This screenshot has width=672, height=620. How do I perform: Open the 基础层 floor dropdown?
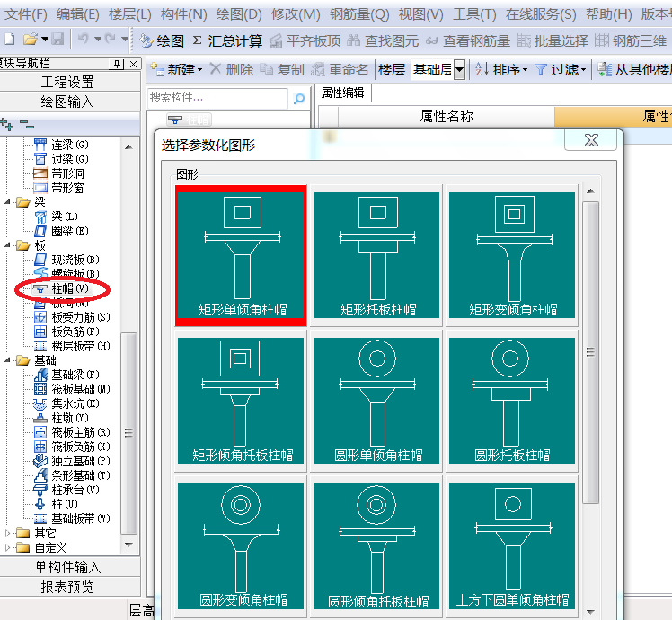pos(459,70)
